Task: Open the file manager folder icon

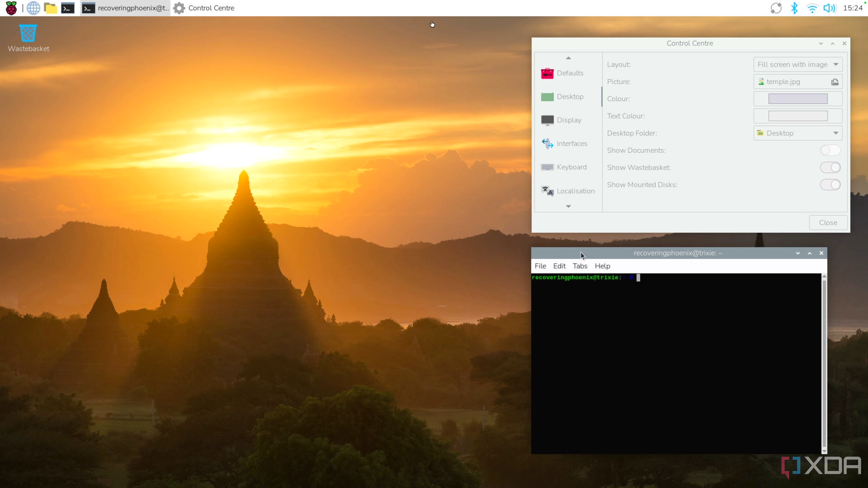Action: (51, 8)
